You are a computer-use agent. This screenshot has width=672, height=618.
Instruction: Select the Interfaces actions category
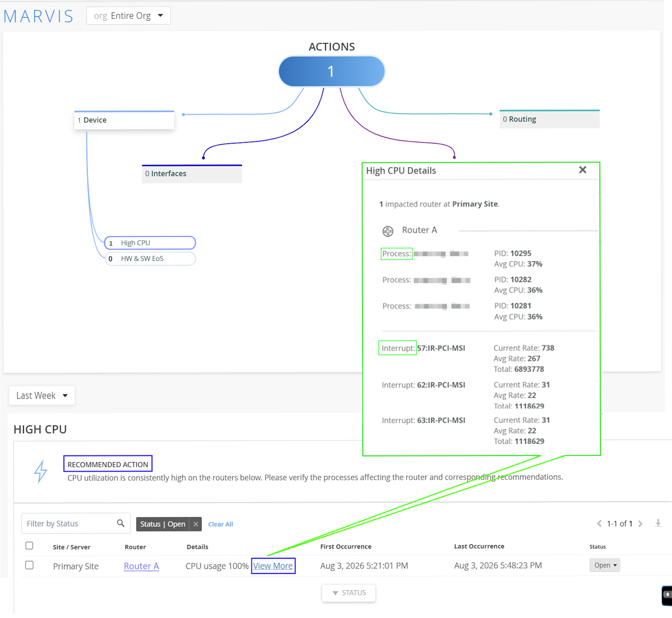pos(192,174)
